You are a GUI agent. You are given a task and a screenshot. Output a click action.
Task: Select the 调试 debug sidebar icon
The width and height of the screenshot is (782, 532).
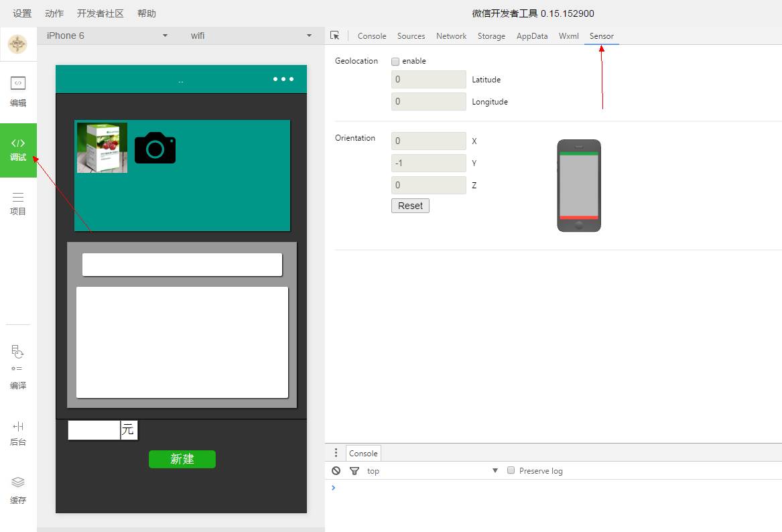[x=18, y=149]
